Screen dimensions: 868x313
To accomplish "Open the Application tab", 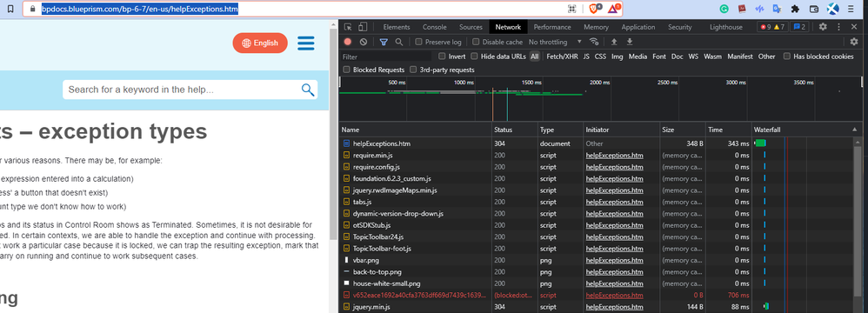I will [x=638, y=27].
